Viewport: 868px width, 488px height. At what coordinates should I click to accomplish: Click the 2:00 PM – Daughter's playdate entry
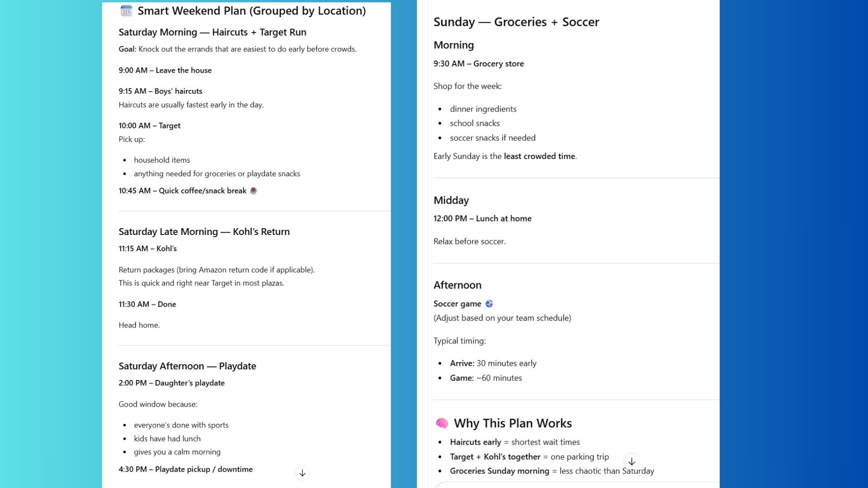(x=171, y=383)
